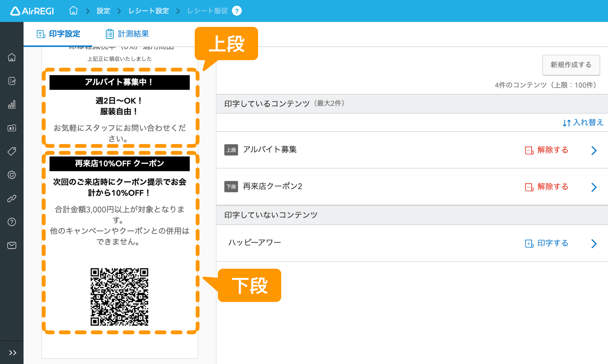Click the AirREGI logo
This screenshot has width=608, height=364.
32,11
